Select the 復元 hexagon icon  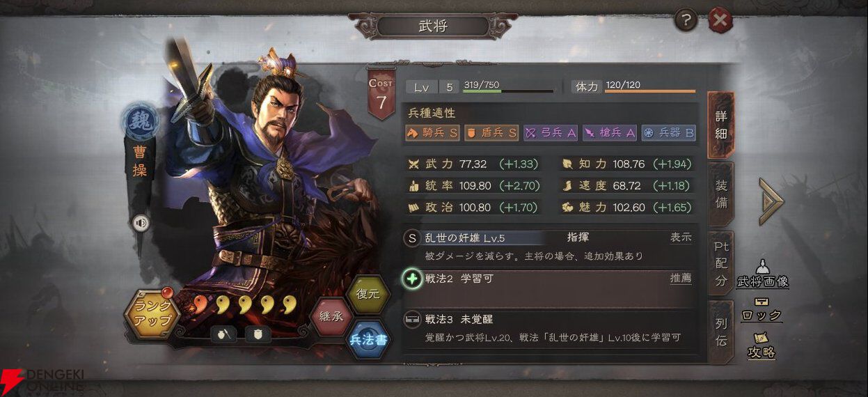pyautogui.click(x=368, y=293)
